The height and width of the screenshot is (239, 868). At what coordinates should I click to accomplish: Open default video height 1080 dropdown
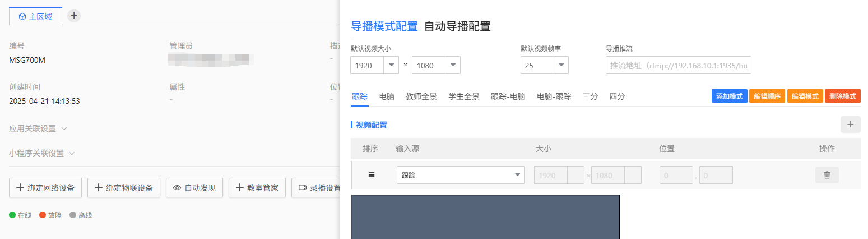452,66
